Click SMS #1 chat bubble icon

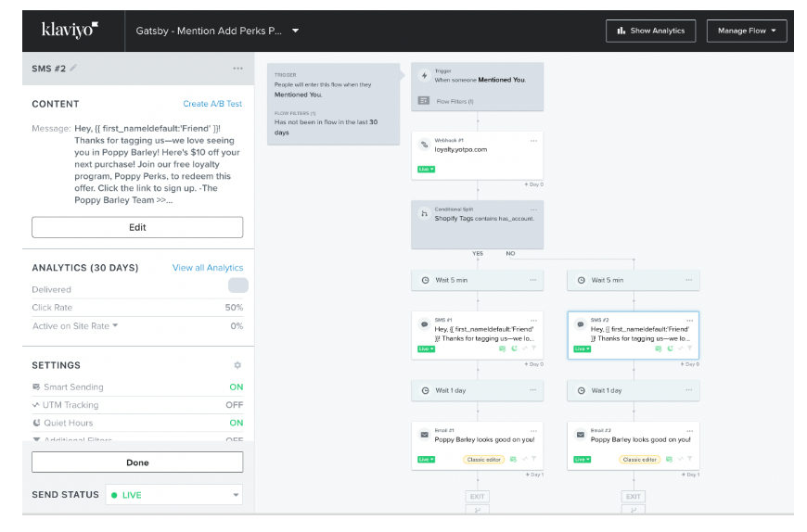pos(424,324)
